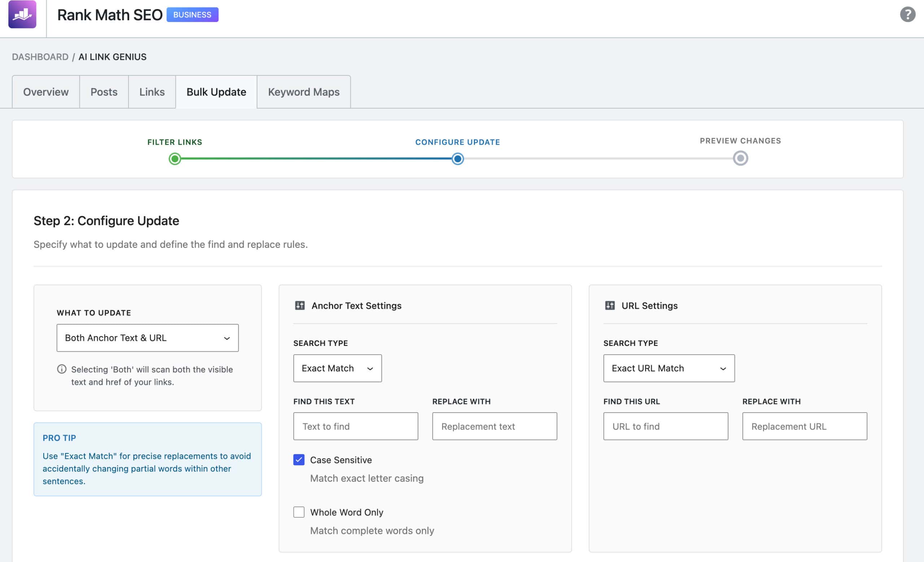Click the AI Link Genius breadcrumb
924x562 pixels.
pyautogui.click(x=113, y=57)
